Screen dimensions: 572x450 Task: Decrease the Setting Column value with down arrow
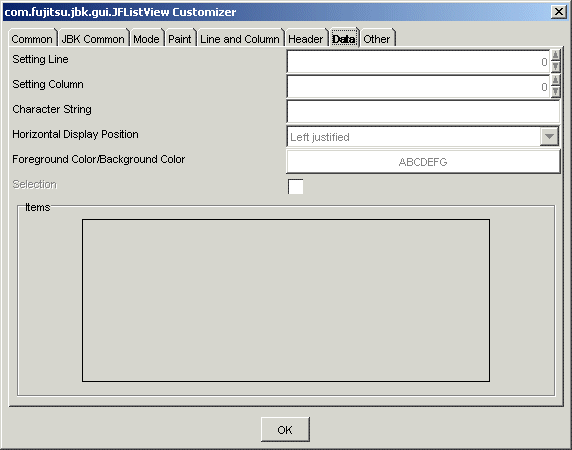click(555, 92)
